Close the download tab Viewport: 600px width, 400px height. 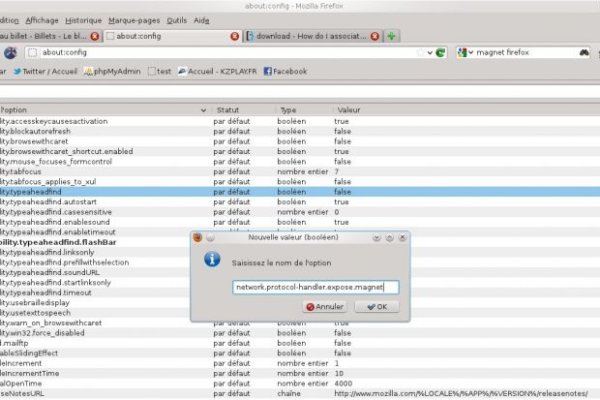click(375, 36)
